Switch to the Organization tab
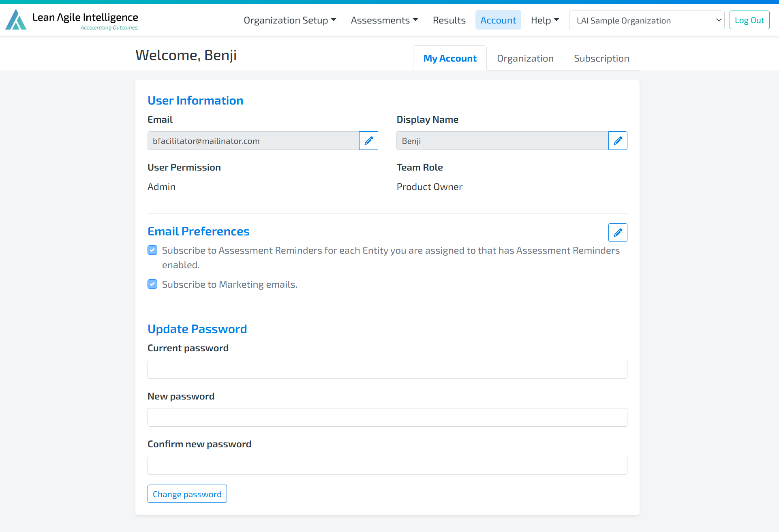Image resolution: width=779 pixels, height=532 pixels. click(x=525, y=58)
